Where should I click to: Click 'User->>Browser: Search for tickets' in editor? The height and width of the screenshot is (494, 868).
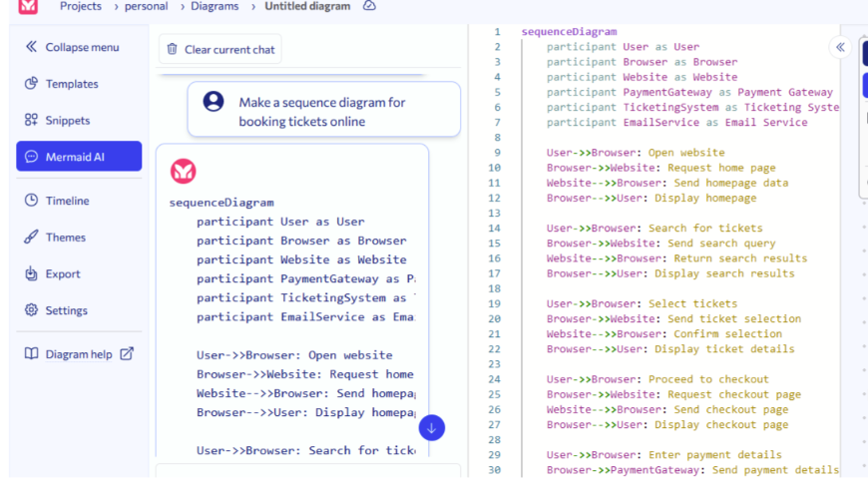654,229
